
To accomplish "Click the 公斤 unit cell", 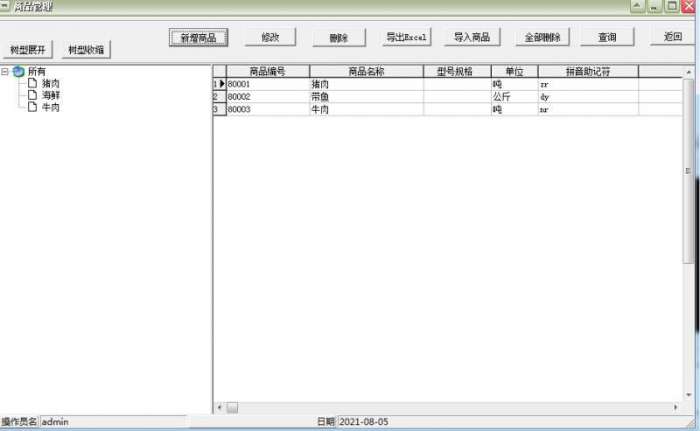I will 515,96.
